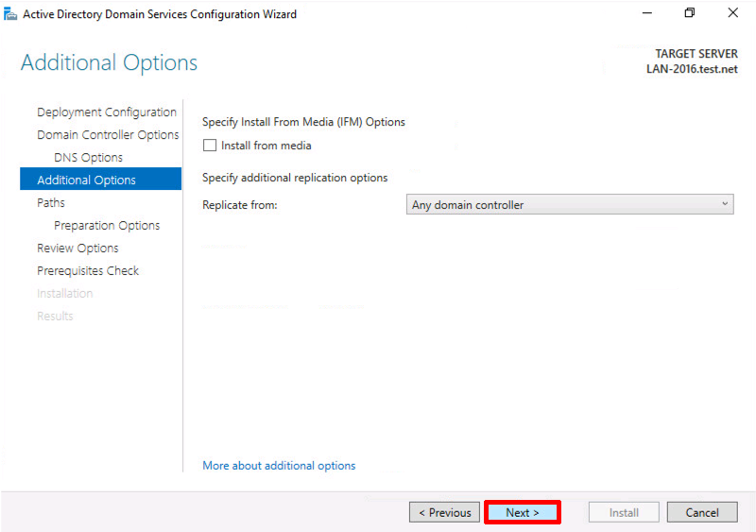This screenshot has height=532, width=756.
Task: Cancel the configuration wizard
Action: (702, 512)
